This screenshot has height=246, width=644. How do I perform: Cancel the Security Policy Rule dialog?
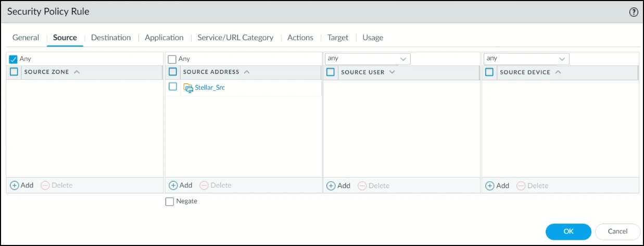coord(617,231)
